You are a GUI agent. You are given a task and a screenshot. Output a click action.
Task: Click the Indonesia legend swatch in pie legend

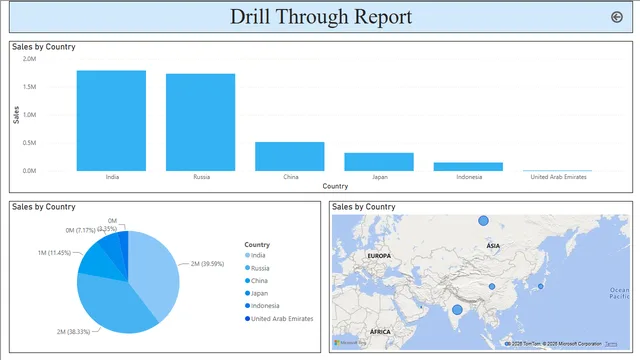pyautogui.click(x=247, y=306)
